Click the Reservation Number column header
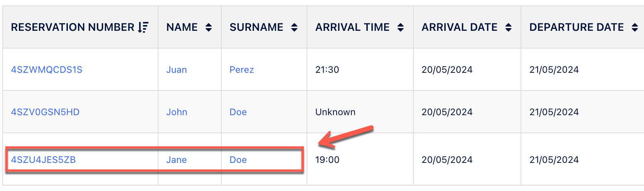Viewport: 644px width, 191px height. [72, 27]
